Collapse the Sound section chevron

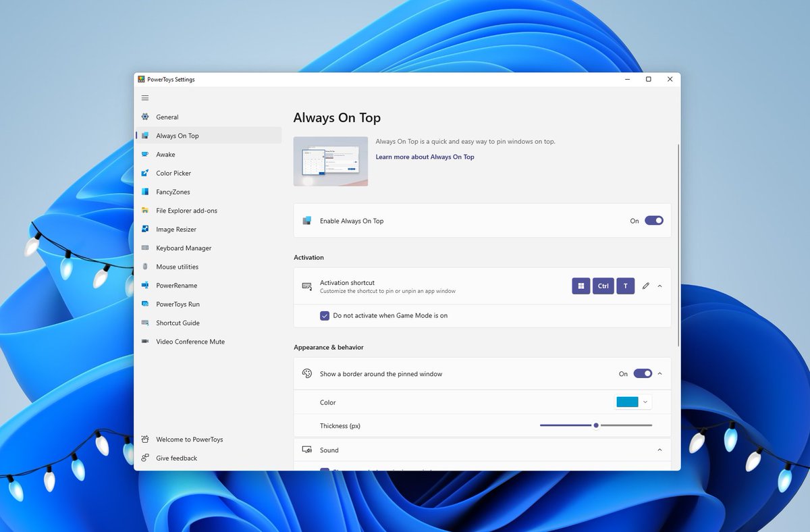click(x=659, y=450)
